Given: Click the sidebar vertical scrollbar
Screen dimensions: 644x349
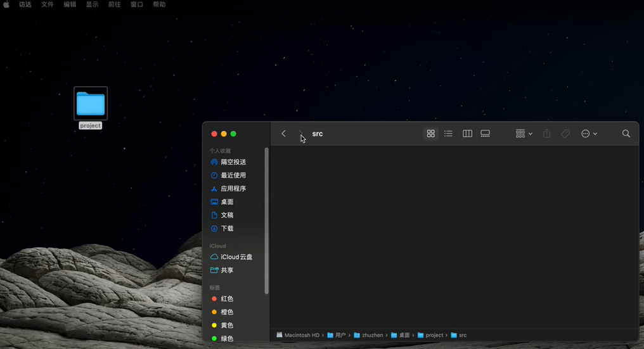Looking at the screenshot, I should point(267,220).
